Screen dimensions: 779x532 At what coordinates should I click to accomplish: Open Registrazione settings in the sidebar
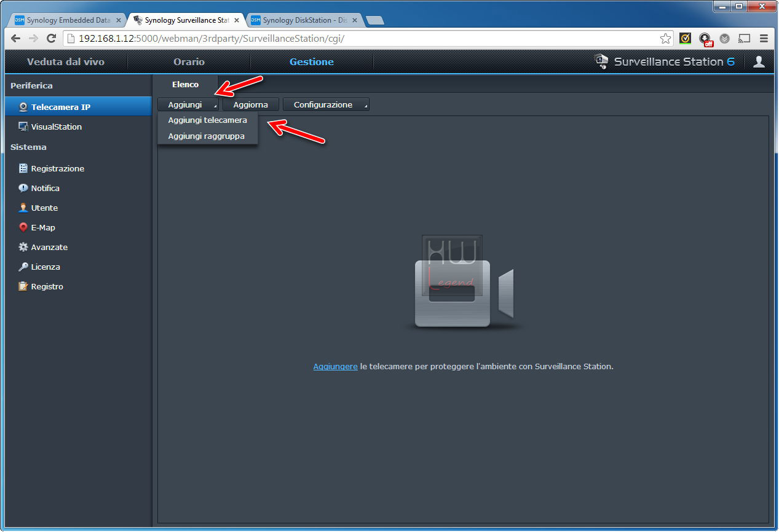point(78,168)
